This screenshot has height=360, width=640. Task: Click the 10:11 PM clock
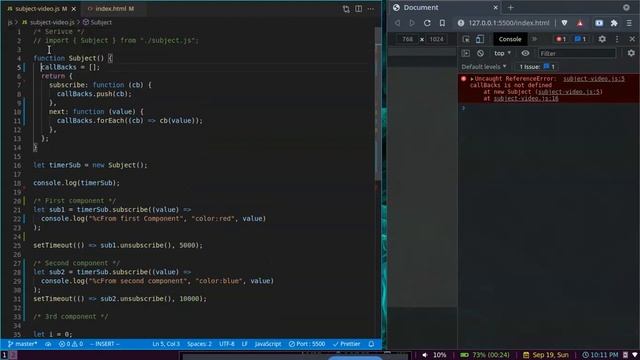click(x=600, y=355)
